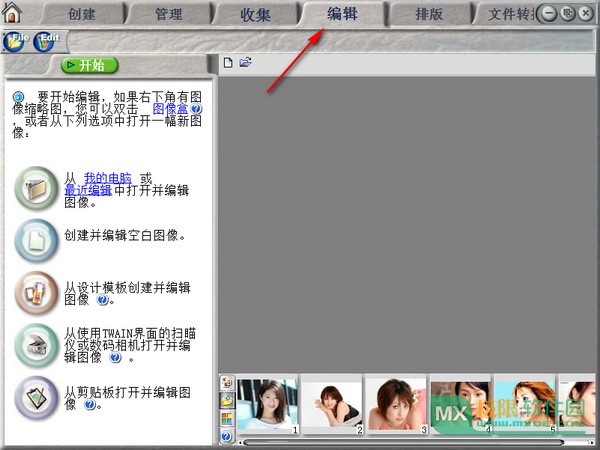Open the 排版 tab

pos(429,15)
